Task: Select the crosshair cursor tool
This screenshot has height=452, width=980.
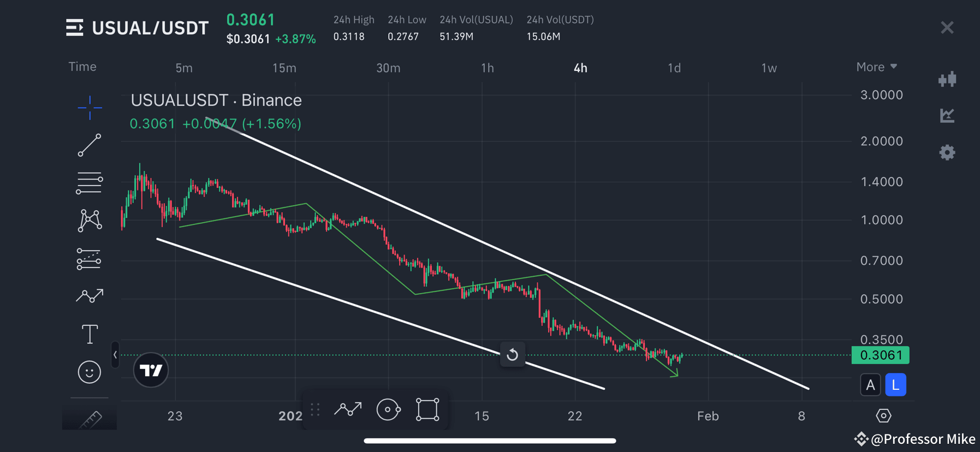Action: click(x=90, y=108)
